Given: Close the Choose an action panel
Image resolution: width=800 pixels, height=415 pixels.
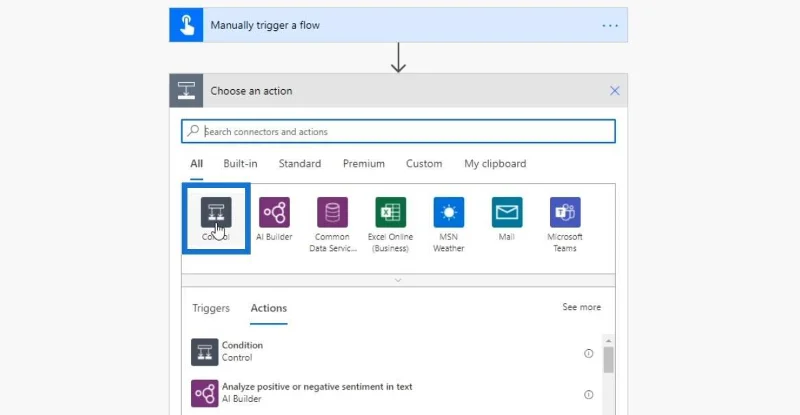Looking at the screenshot, I should tap(614, 91).
